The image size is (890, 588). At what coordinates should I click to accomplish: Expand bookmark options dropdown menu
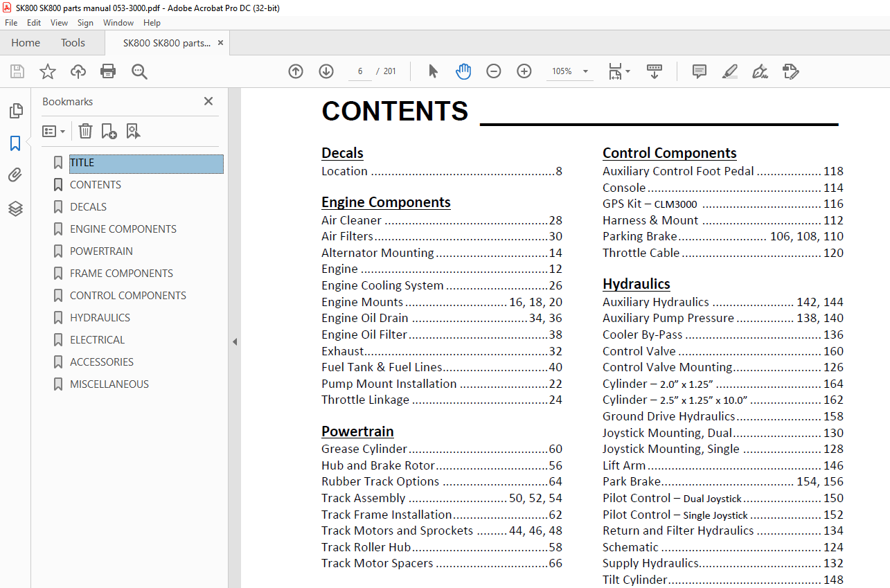pos(53,131)
